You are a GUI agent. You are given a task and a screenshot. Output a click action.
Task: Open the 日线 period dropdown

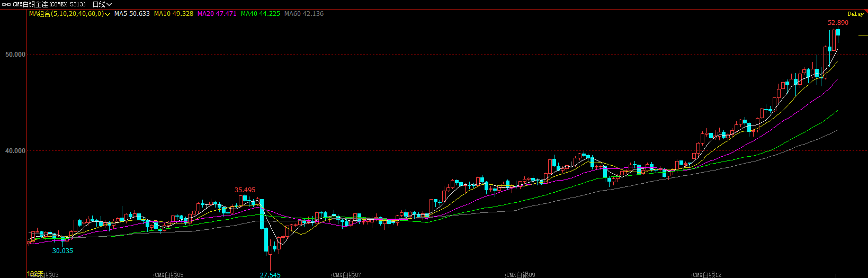102,4
